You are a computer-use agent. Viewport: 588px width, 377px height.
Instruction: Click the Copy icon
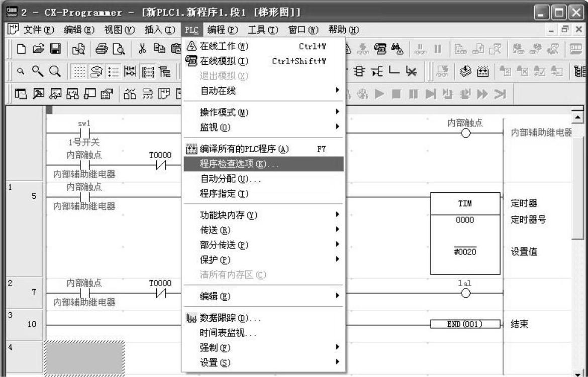pyautogui.click(x=159, y=49)
